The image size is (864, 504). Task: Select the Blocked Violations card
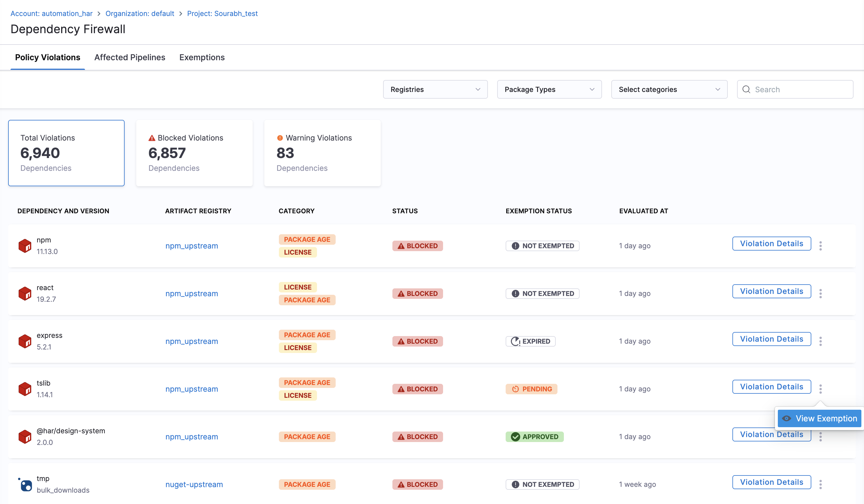tap(194, 153)
